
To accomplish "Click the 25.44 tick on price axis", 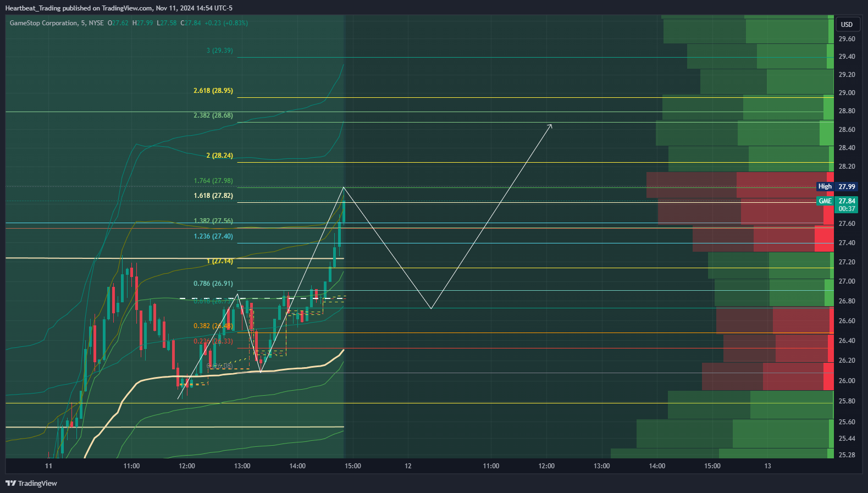I will click(x=847, y=439).
